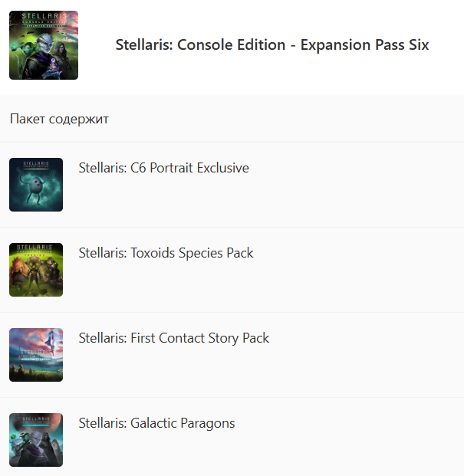Open the Galactic Paragons thumbnail
The image size is (464, 476).
36,439
